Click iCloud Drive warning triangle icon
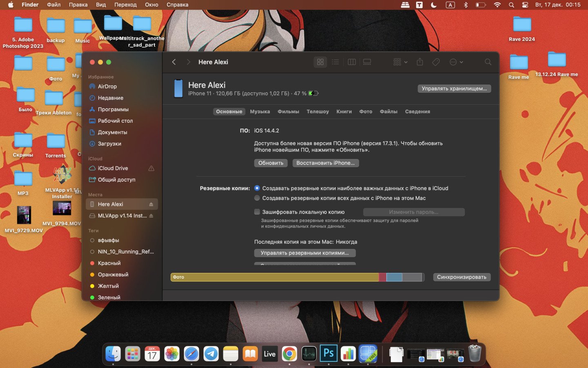The image size is (588, 368). 151,168
